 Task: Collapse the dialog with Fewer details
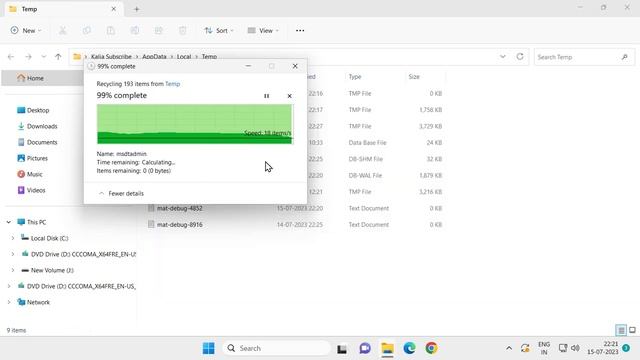click(x=121, y=193)
